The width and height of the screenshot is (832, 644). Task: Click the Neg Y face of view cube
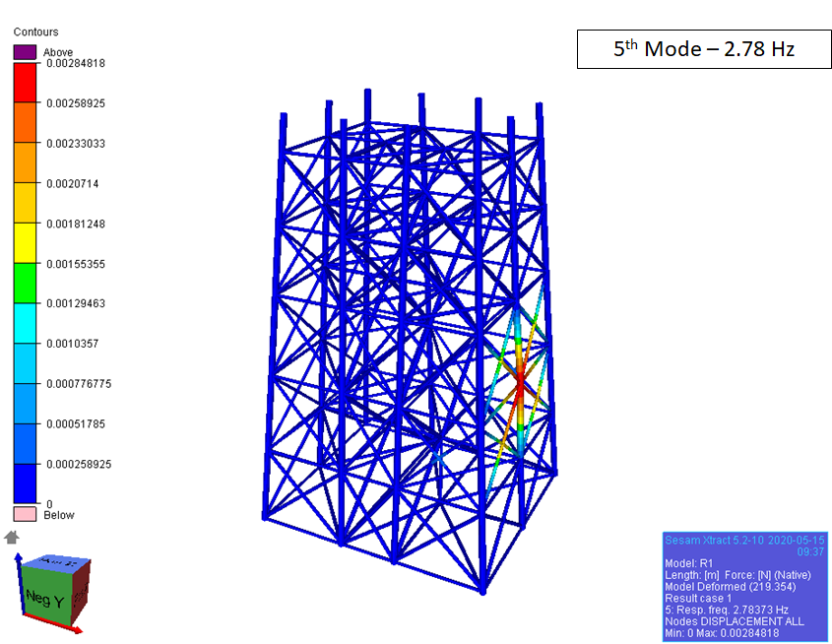[x=44, y=595]
